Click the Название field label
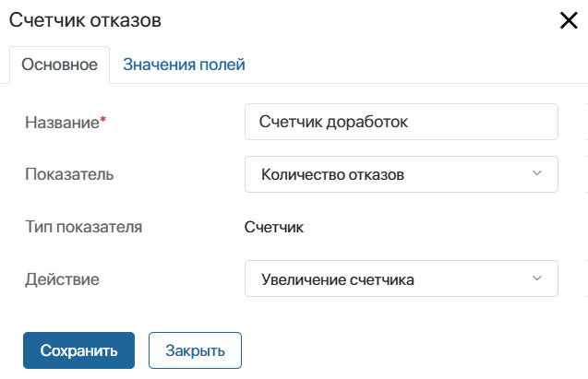Viewport: 588px width, 379px height. click(62, 123)
